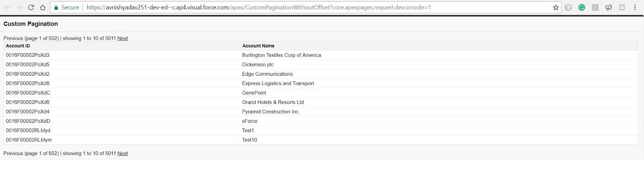Reload the page with the refresh icon
This screenshot has width=644, height=184.
tap(31, 7)
